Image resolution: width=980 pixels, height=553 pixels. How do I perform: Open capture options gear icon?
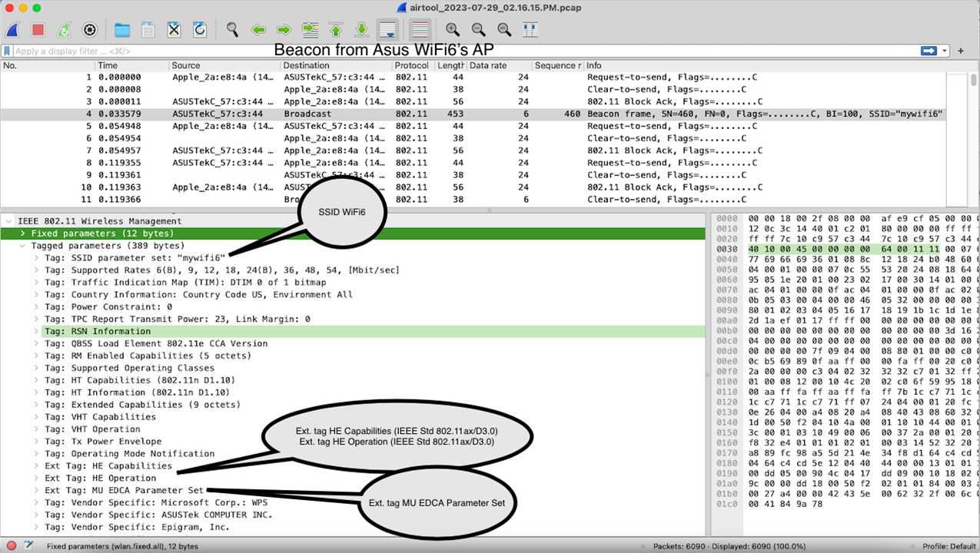[89, 30]
